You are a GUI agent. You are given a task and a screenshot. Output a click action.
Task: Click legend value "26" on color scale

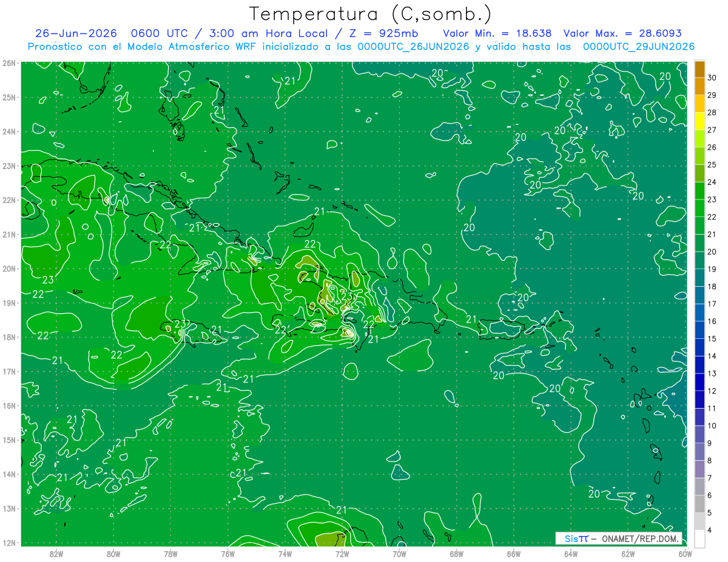click(712, 147)
